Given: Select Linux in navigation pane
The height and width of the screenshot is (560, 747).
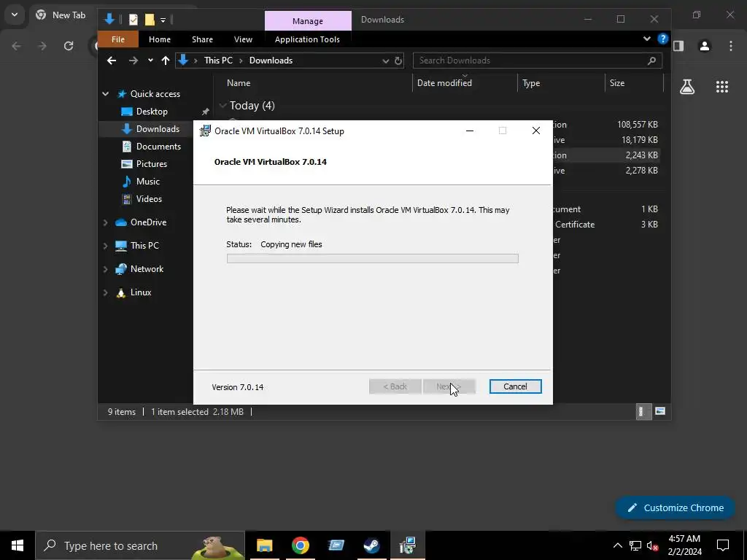Looking at the screenshot, I should pyautogui.click(x=141, y=292).
